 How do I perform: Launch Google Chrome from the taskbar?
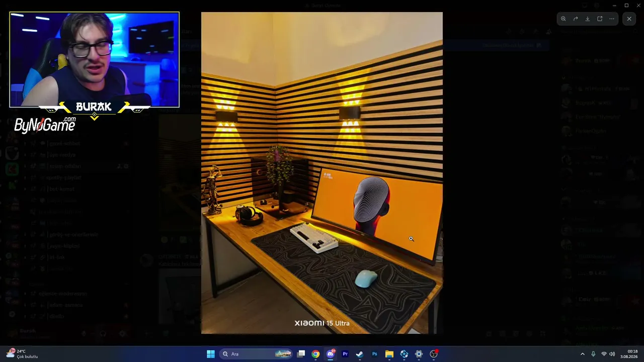pyautogui.click(x=315, y=354)
